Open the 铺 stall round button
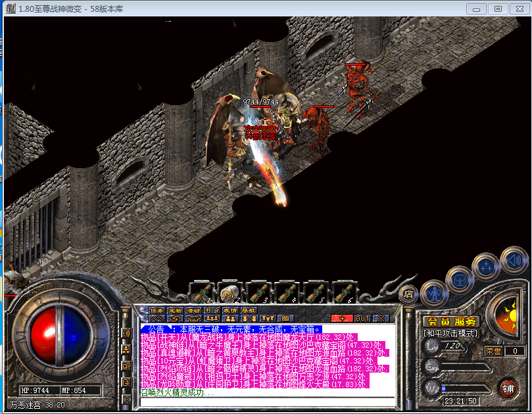Viewport: 532px width, 414px height. pyautogui.click(x=508, y=389)
